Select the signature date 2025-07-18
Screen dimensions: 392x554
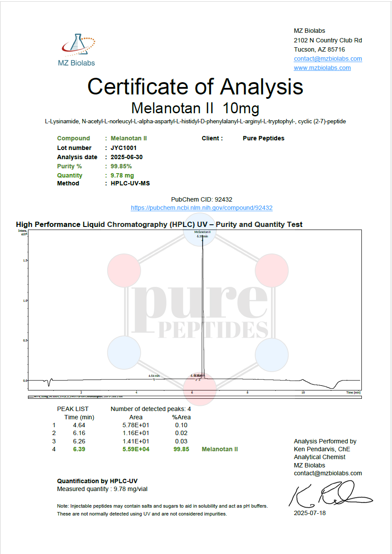point(309,513)
